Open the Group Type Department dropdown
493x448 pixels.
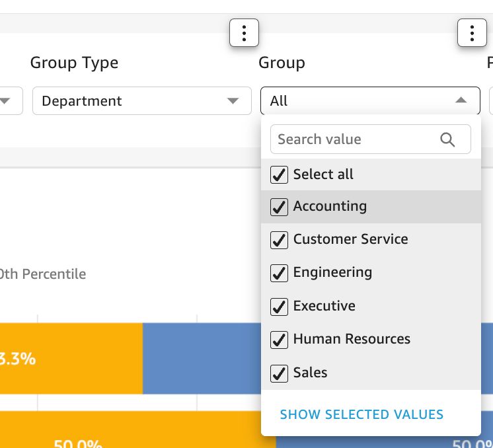coord(141,101)
